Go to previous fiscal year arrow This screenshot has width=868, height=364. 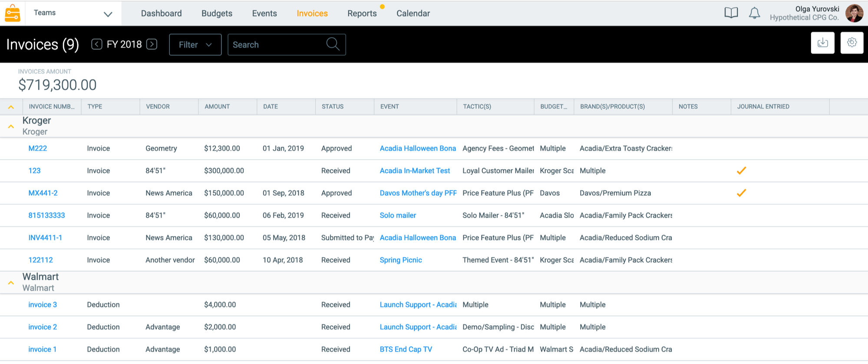(97, 44)
